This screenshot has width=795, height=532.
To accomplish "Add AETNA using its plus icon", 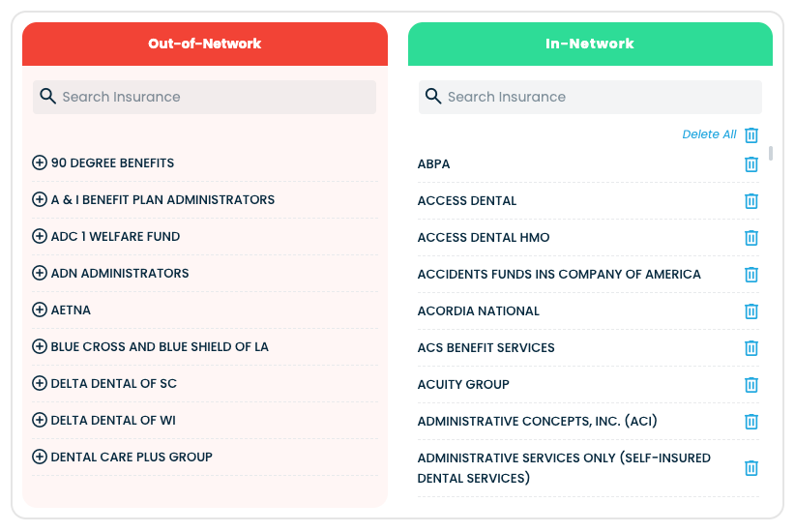I will (x=40, y=310).
